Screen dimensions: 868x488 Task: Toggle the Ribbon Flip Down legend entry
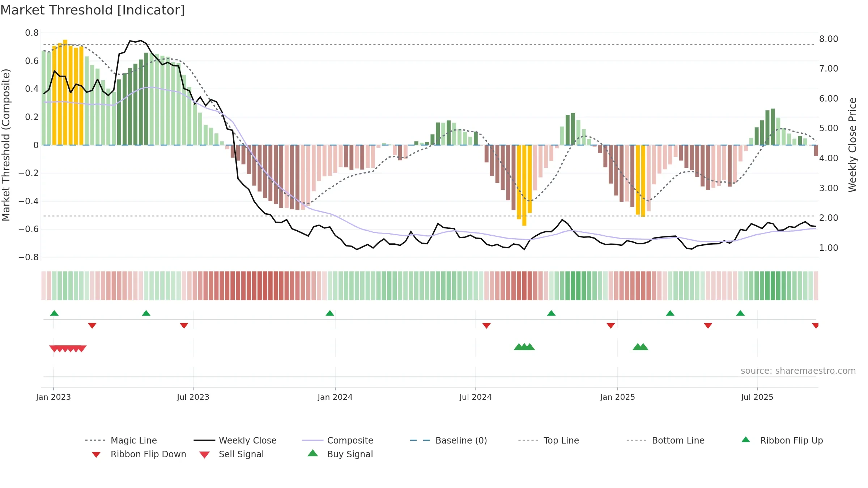pyautogui.click(x=139, y=454)
